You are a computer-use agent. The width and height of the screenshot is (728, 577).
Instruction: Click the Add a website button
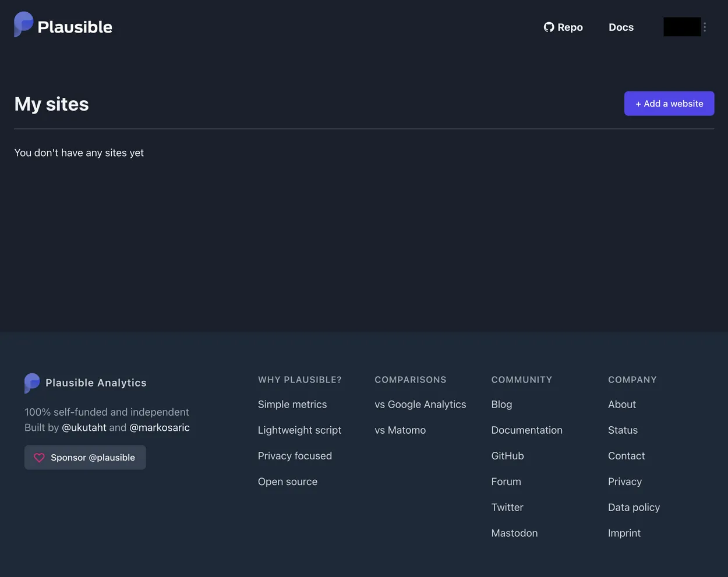669,103
